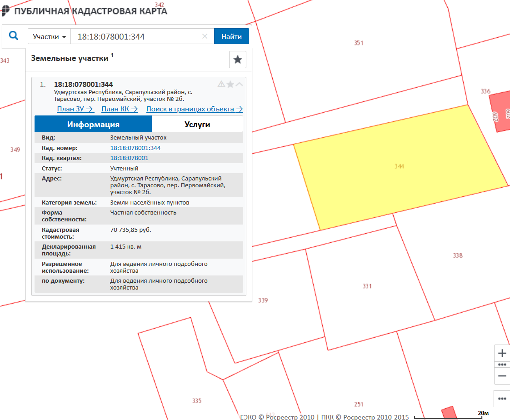Click the star favorites button in panel header
Viewport: 510px width, 420px height.
pos(237,60)
